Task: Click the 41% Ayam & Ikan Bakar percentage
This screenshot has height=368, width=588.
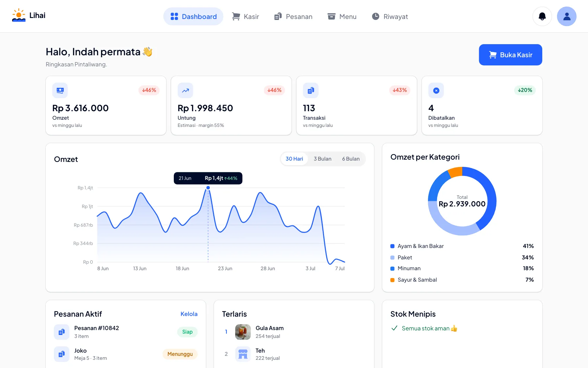Action: click(528, 246)
